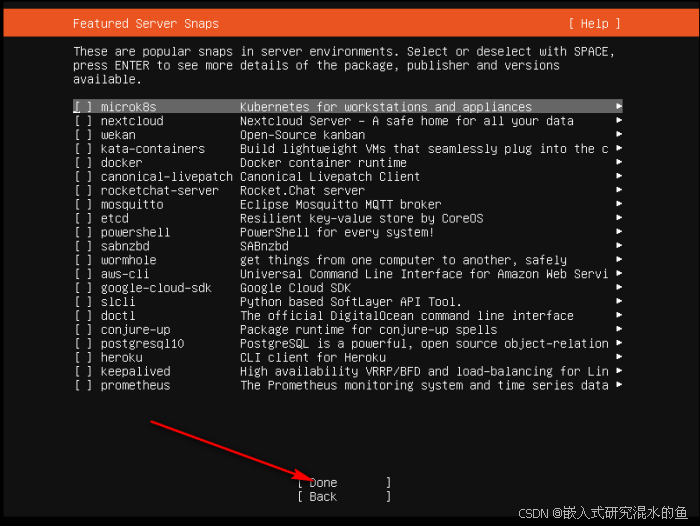
Task: Toggle the keepalived snap checkbox
Action: click(x=83, y=371)
